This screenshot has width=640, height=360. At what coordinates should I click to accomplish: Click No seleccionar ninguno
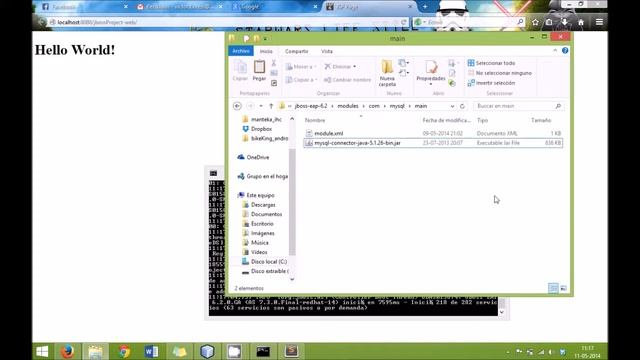(x=500, y=73)
